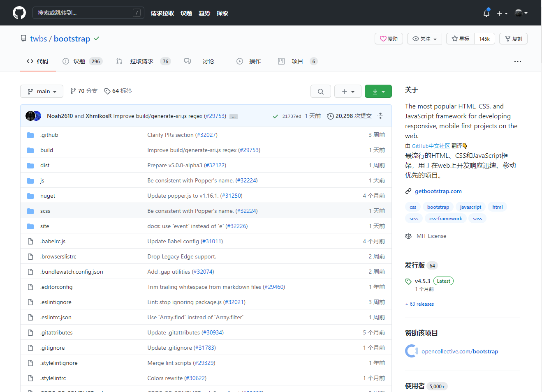Click the .gitattributes file icon
The image size is (542, 392).
pos(30,332)
